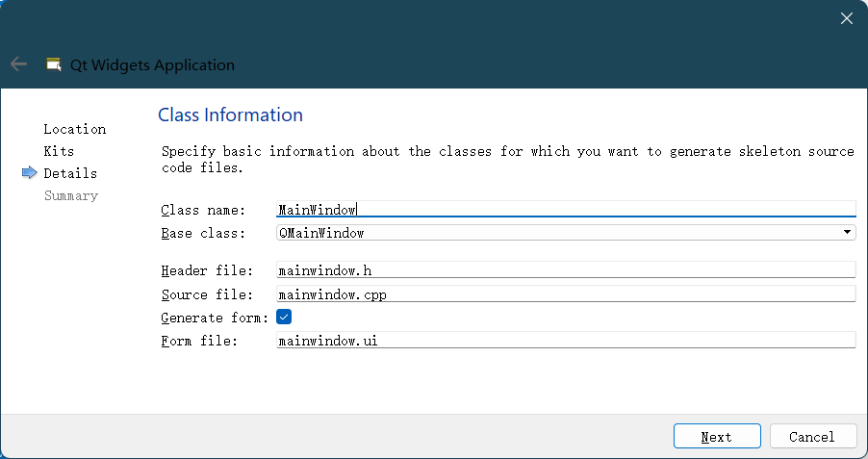The height and width of the screenshot is (459, 868).
Task: Click the Class Information heading
Action: (230, 115)
